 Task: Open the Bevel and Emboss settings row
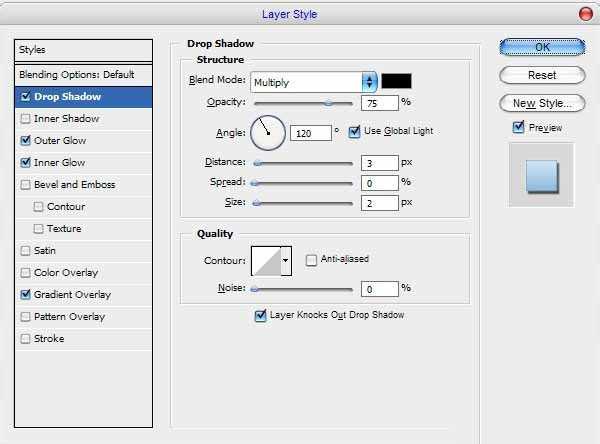click(83, 185)
